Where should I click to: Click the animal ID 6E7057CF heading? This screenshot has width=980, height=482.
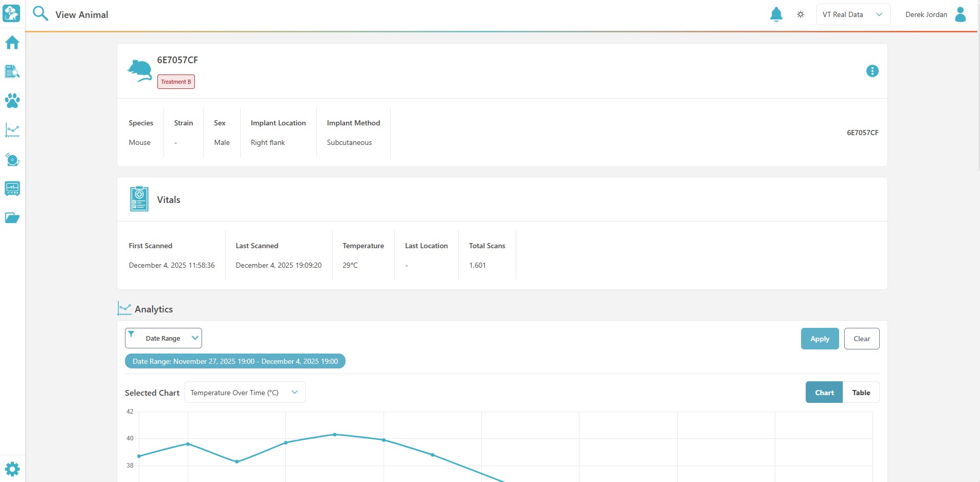177,60
